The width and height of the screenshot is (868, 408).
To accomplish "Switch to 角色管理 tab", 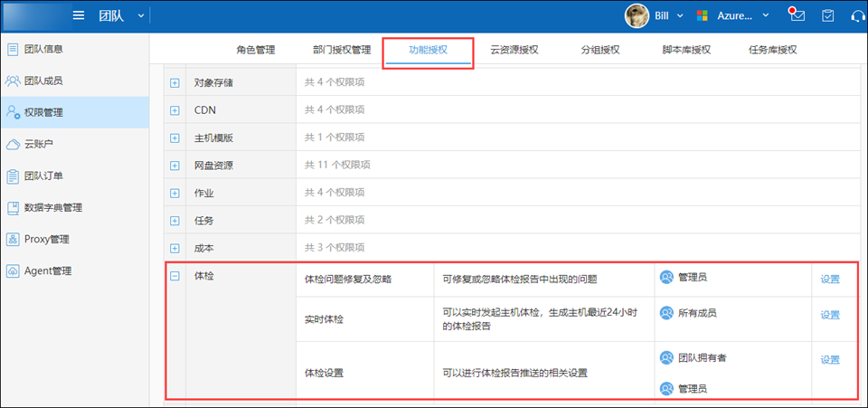I will 256,50.
